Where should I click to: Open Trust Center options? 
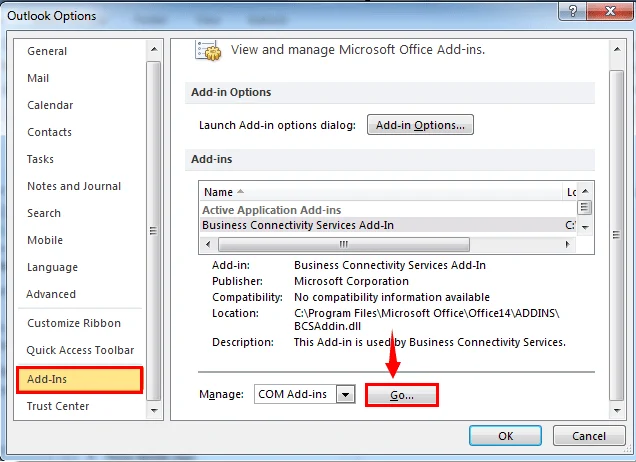click(58, 406)
